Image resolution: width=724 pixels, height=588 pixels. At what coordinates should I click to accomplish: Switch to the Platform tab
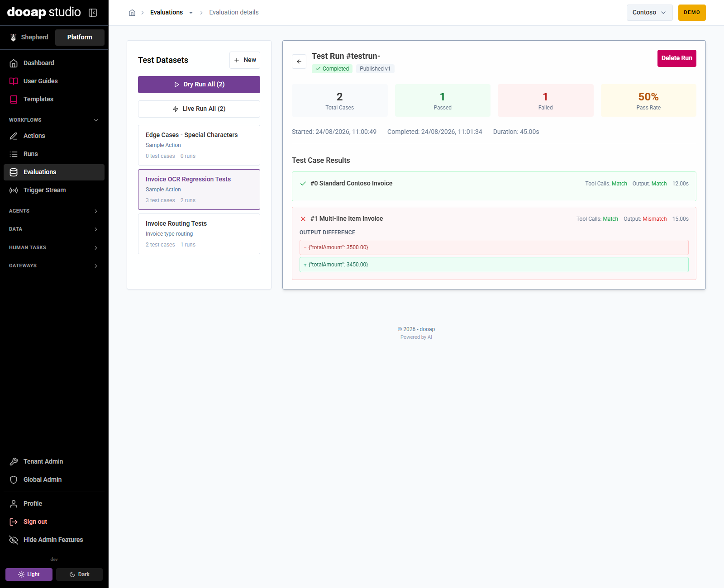tap(80, 38)
